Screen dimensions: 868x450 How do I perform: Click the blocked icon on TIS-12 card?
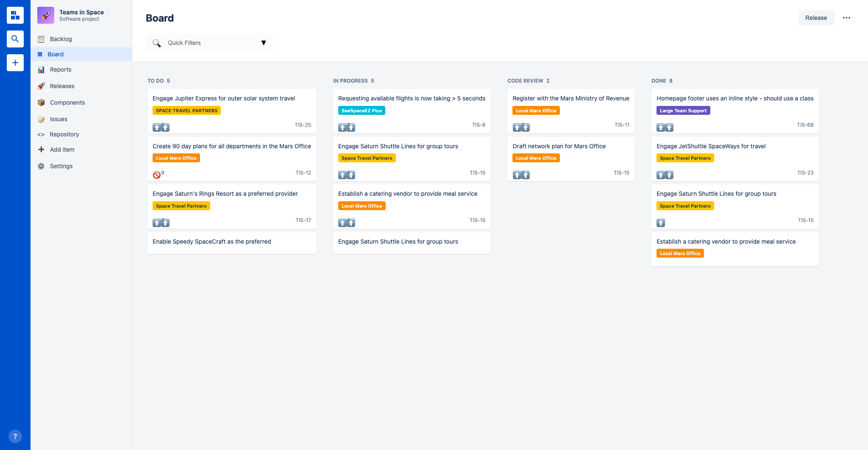pos(156,175)
